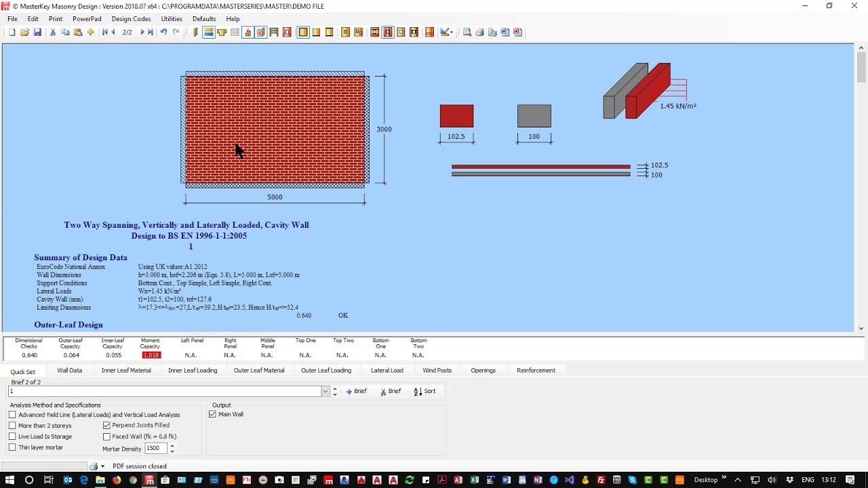Screen dimensions: 868x488
Task: Check the More than 2 storeys option
Action: tap(12, 426)
